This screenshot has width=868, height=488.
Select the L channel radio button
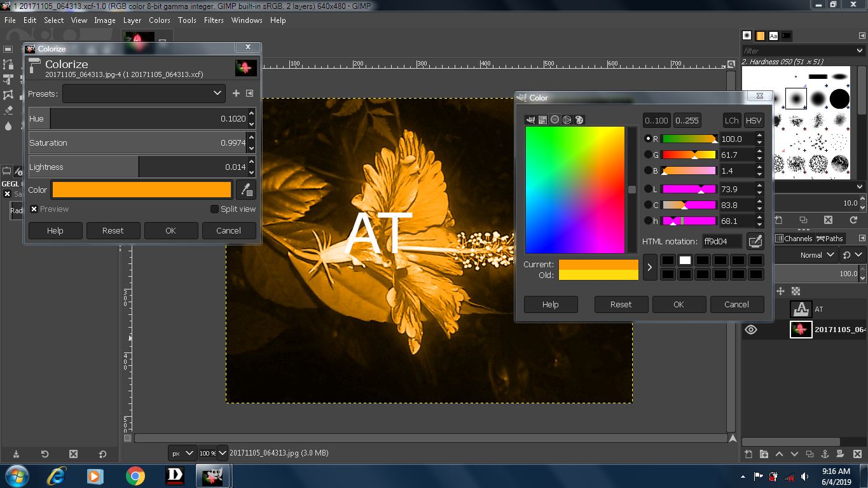(x=648, y=189)
